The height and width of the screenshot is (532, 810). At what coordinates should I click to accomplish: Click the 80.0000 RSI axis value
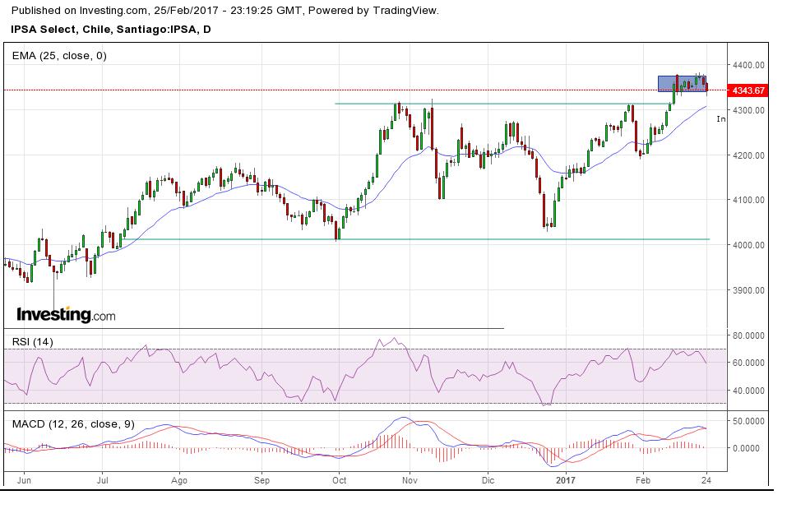[x=748, y=335]
